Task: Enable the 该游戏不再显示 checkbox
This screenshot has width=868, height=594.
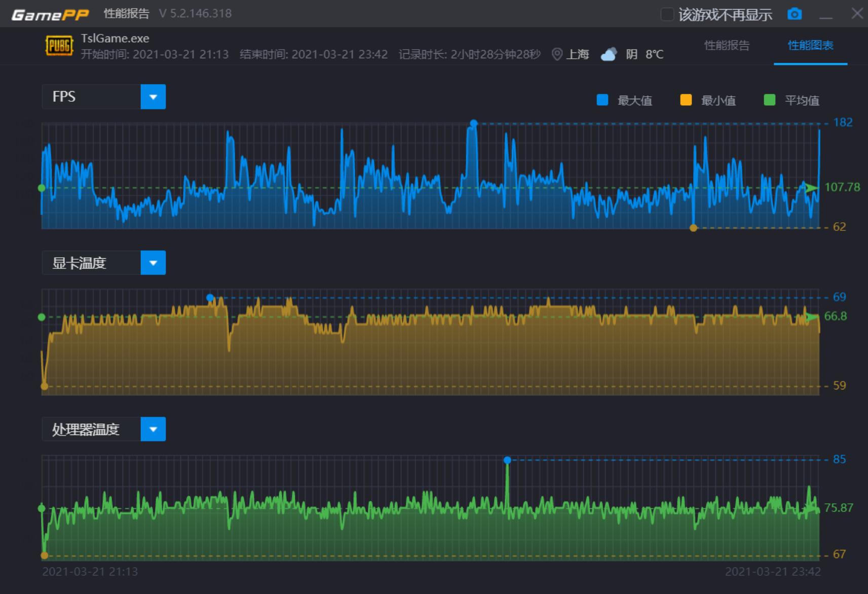Action: (667, 15)
